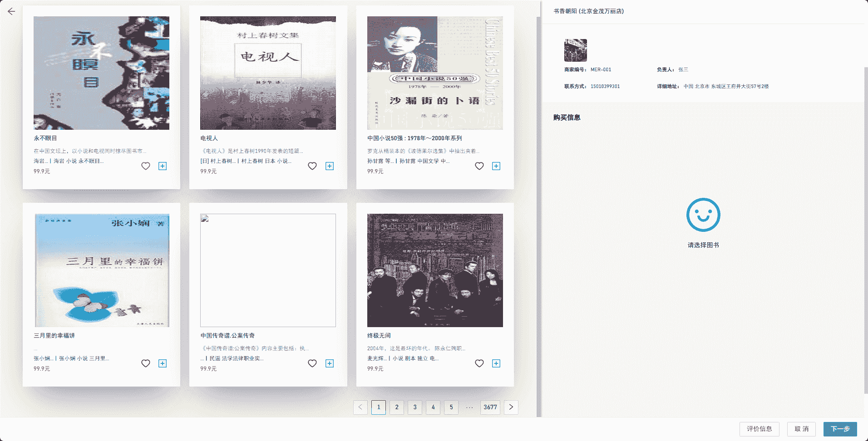Click the back arrow at top left
The width and height of the screenshot is (868, 441).
pos(11,11)
